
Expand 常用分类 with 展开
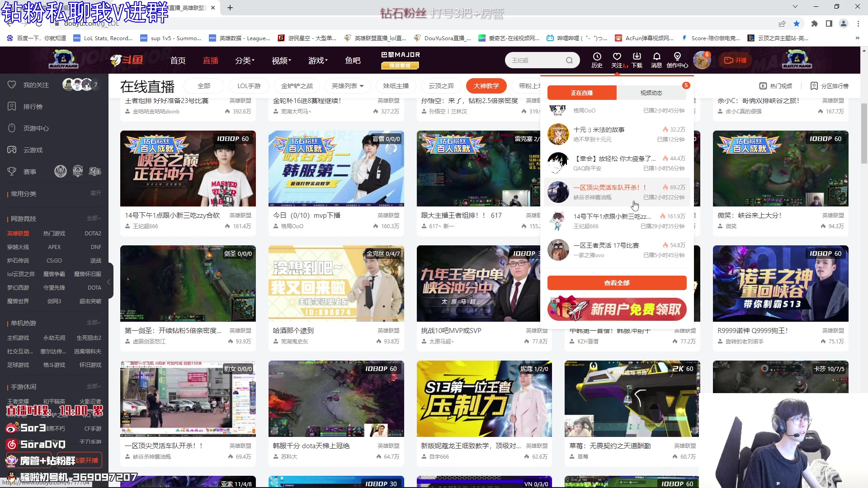pos(96,193)
